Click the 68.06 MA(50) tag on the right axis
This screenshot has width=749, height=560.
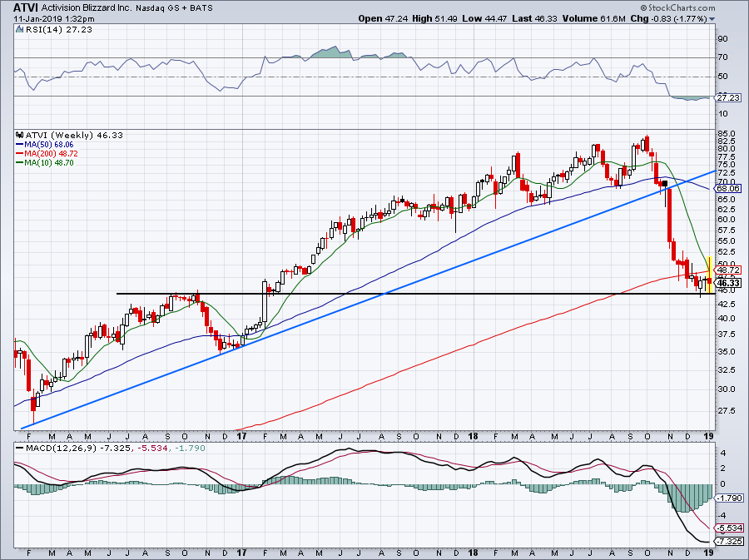pos(729,189)
